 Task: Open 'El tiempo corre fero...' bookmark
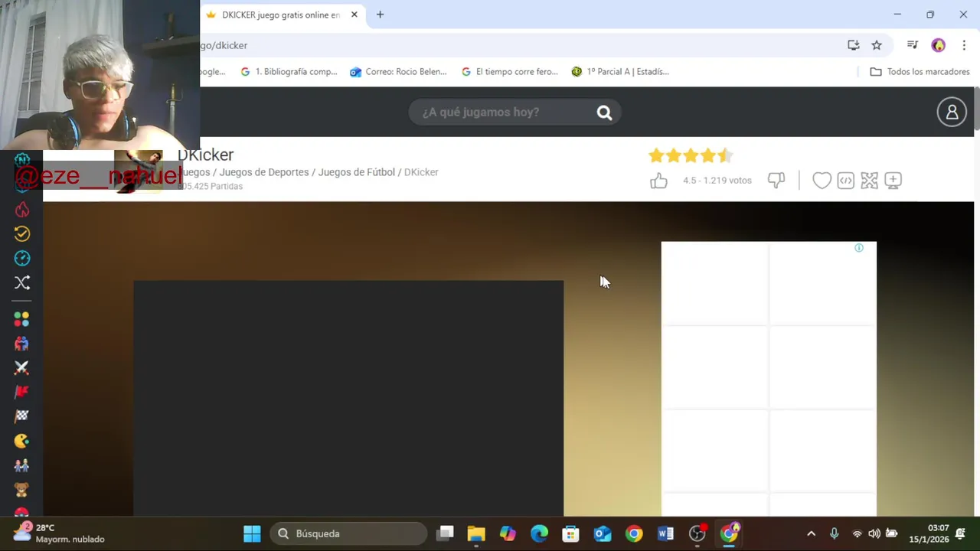pyautogui.click(x=509, y=72)
